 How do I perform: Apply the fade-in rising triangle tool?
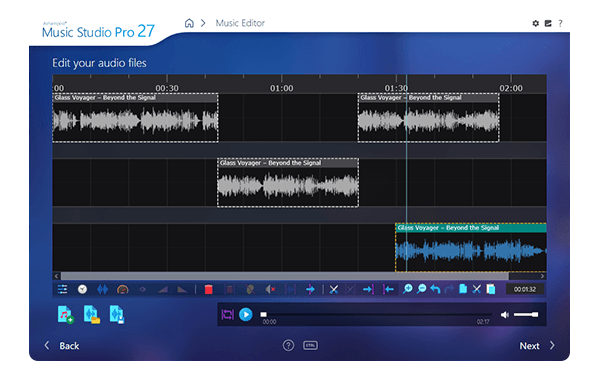click(163, 289)
